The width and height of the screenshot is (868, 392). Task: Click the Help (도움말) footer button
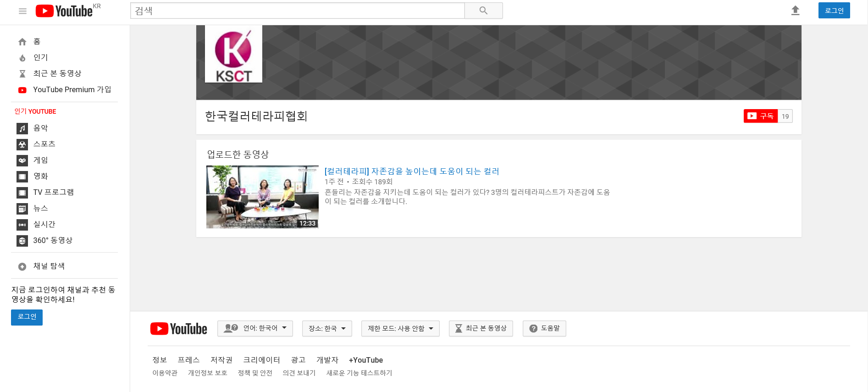click(544, 328)
